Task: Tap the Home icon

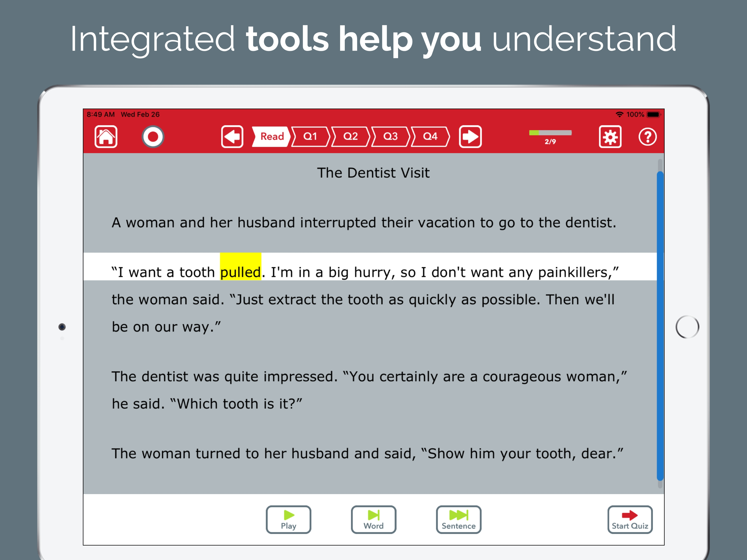Action: pos(106,137)
